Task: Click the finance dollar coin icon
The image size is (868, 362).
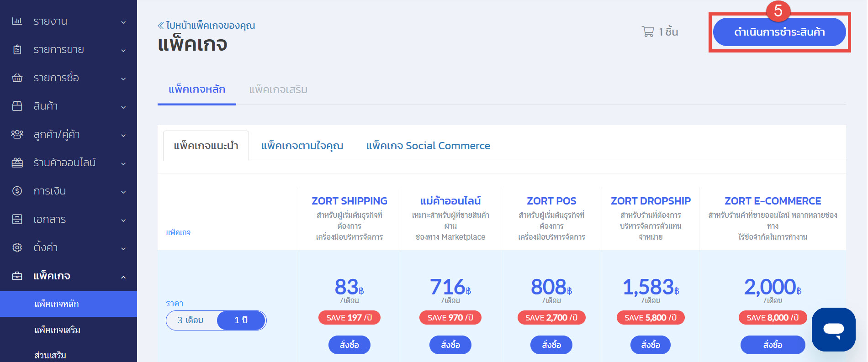Action: coord(17,191)
